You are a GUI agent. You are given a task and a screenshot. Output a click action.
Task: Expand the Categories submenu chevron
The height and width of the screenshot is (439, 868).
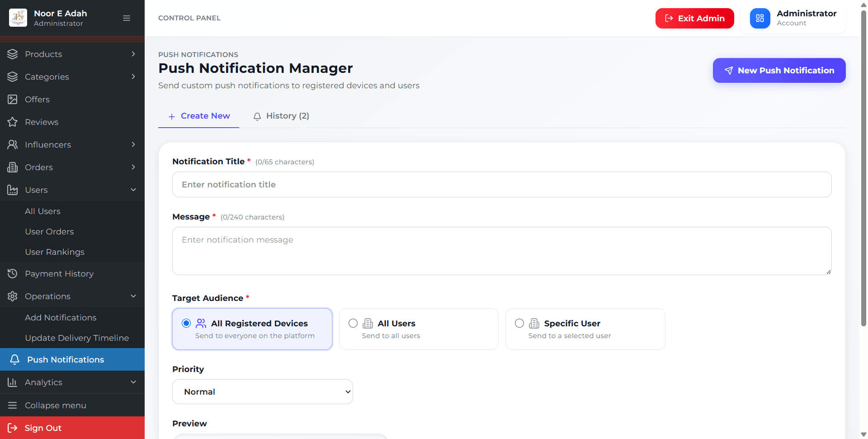133,76
